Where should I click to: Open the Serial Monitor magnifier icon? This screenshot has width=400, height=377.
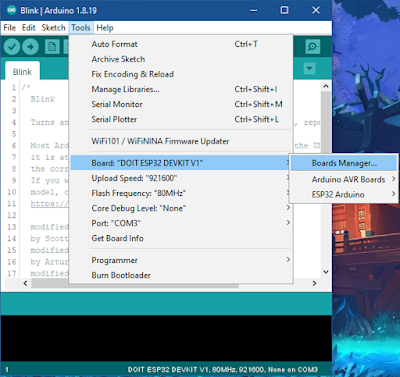[x=313, y=47]
